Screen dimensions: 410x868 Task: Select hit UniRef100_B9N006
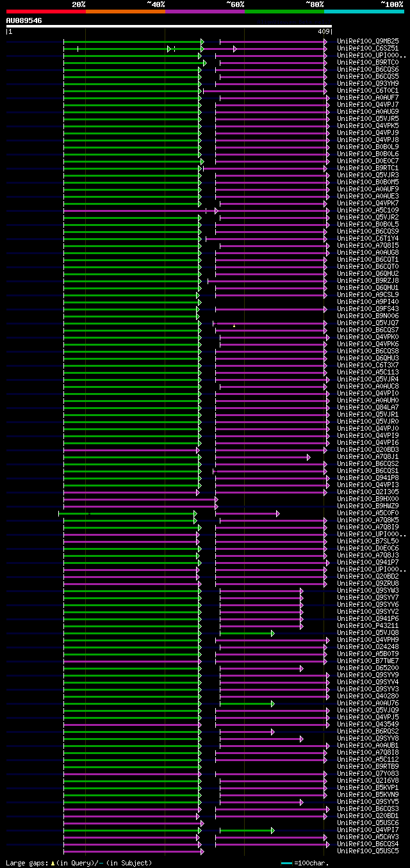(x=368, y=316)
